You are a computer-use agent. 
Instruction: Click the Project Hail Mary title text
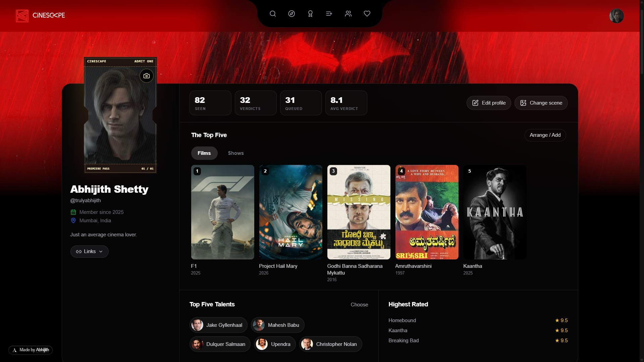point(278,266)
